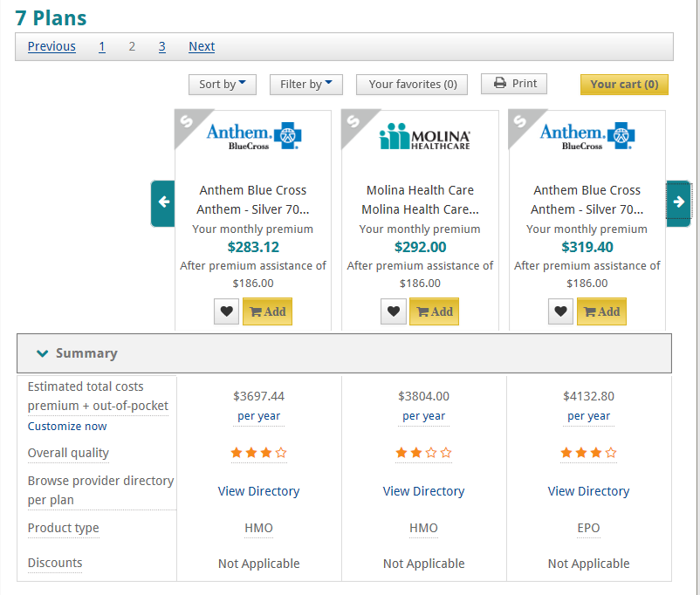
Task: Click the Silver tier badge on $319.40 plan
Action: 520,121
